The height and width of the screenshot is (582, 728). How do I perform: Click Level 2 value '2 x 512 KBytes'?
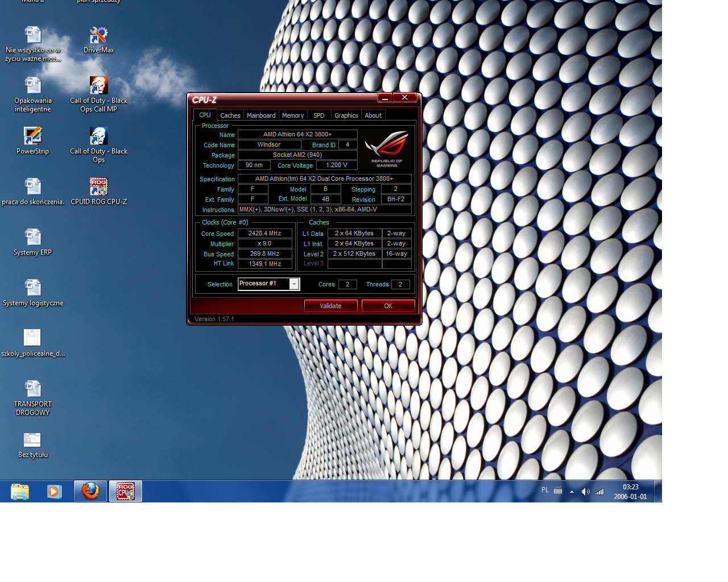click(x=354, y=253)
